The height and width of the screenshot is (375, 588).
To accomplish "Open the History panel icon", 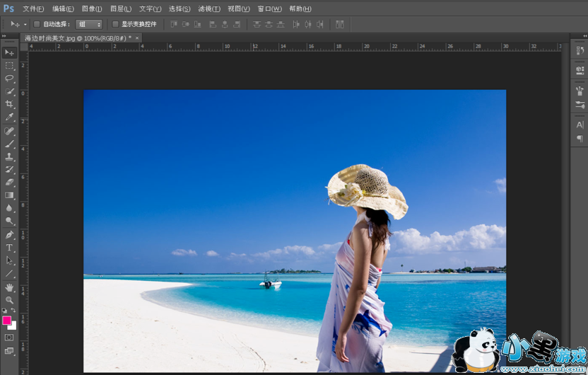I will click(x=580, y=51).
